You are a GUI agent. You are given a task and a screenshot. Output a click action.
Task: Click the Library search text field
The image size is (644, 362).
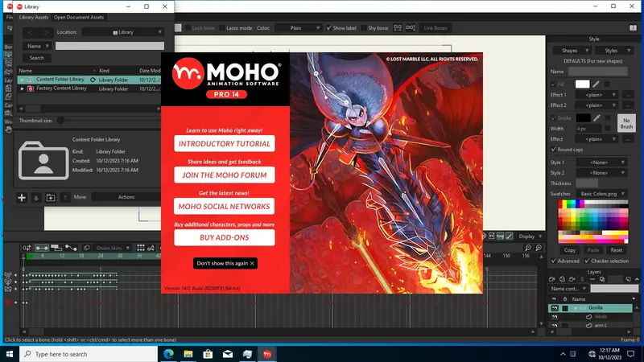point(109,46)
